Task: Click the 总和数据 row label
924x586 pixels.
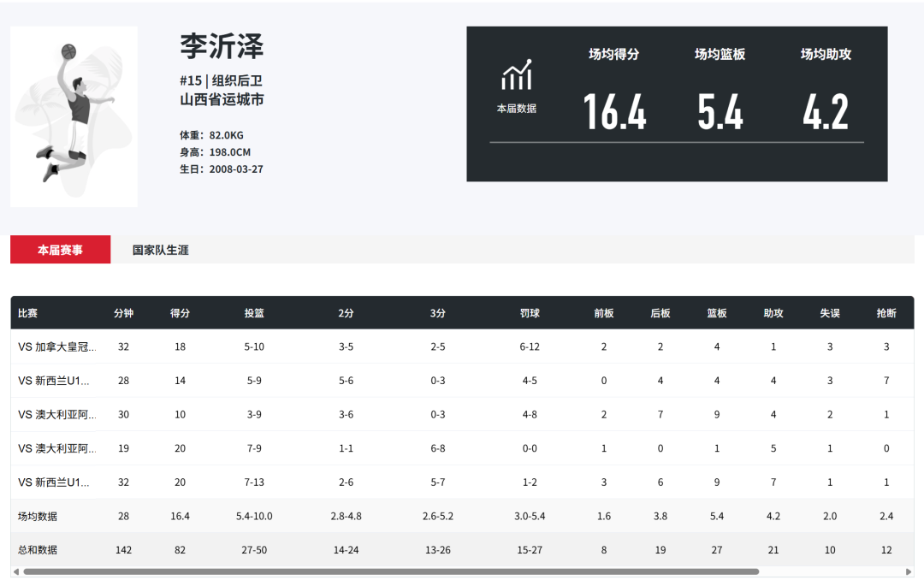Action: pyautogui.click(x=38, y=549)
